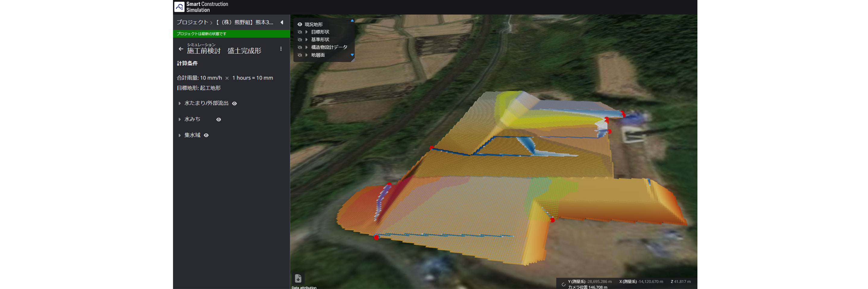
Task: Toggle visibility of 水みち results
Action: [x=219, y=120]
